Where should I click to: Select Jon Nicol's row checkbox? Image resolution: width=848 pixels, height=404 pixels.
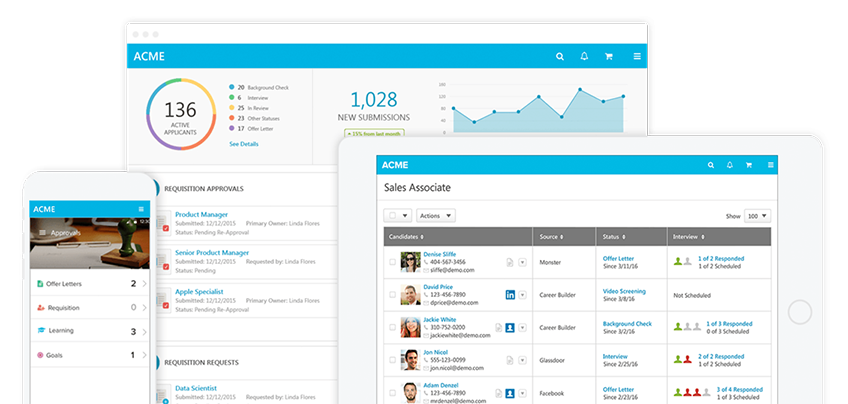[393, 360]
